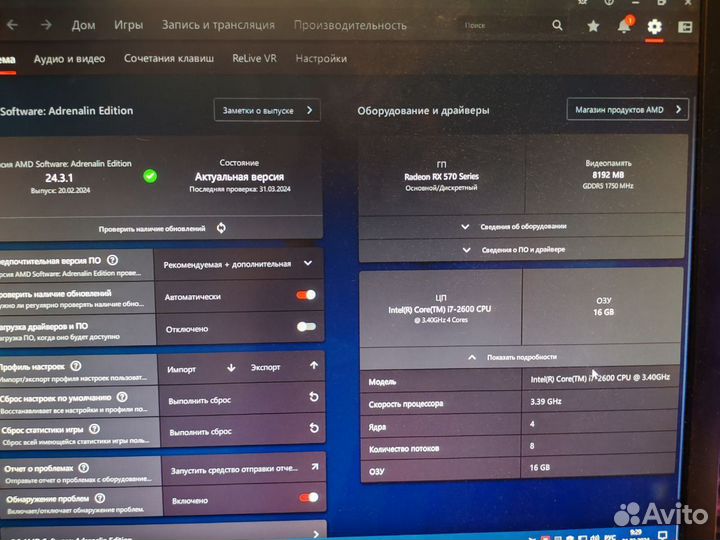Click Intel Core i7-2600 CPU tile
720x540 pixels.
pyautogui.click(x=440, y=308)
